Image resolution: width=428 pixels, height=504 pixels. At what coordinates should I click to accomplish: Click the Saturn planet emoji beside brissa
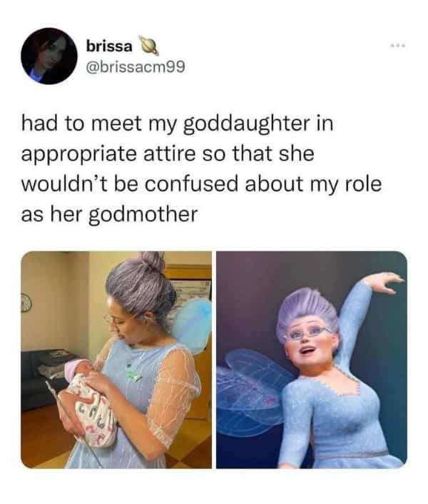pyautogui.click(x=148, y=46)
